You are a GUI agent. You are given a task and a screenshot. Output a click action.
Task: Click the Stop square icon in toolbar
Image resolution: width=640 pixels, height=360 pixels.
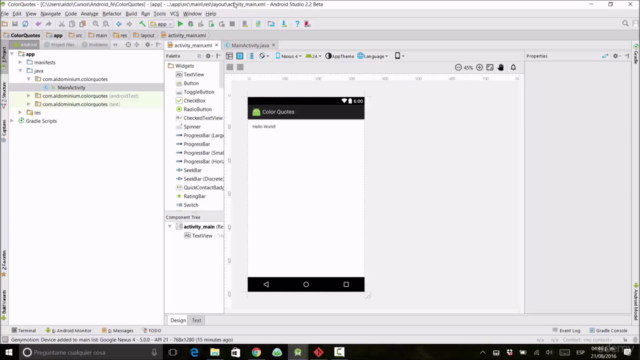[x=232, y=24]
